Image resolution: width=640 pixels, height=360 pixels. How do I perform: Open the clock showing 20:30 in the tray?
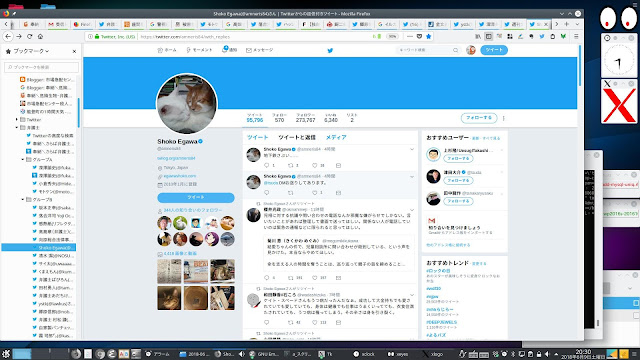583,353
